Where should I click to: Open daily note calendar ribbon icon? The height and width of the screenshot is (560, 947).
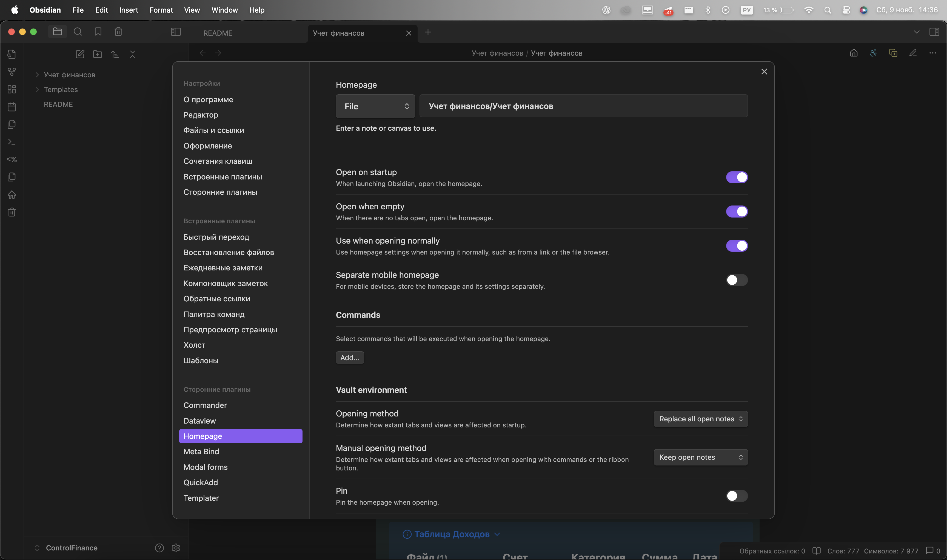(12, 107)
